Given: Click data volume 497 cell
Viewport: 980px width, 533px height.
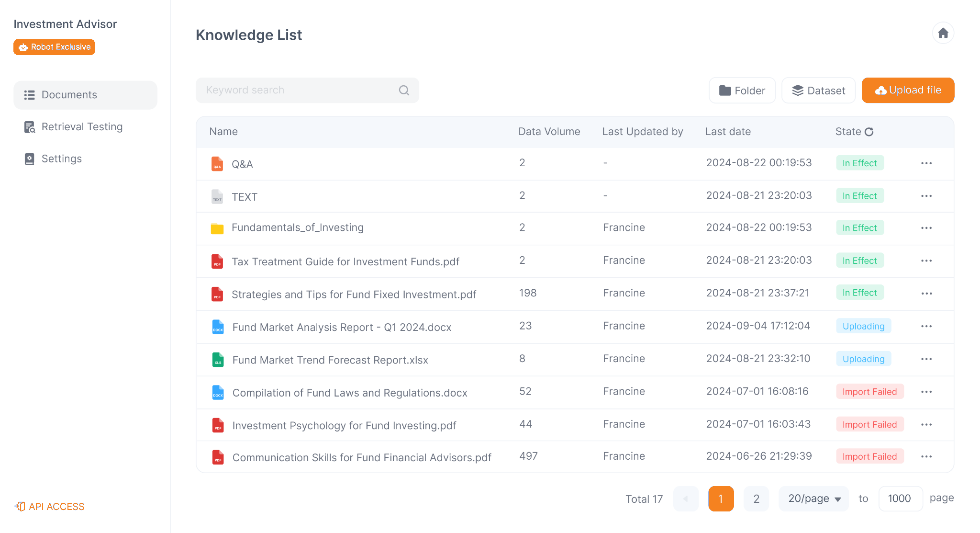Looking at the screenshot, I should click(529, 456).
